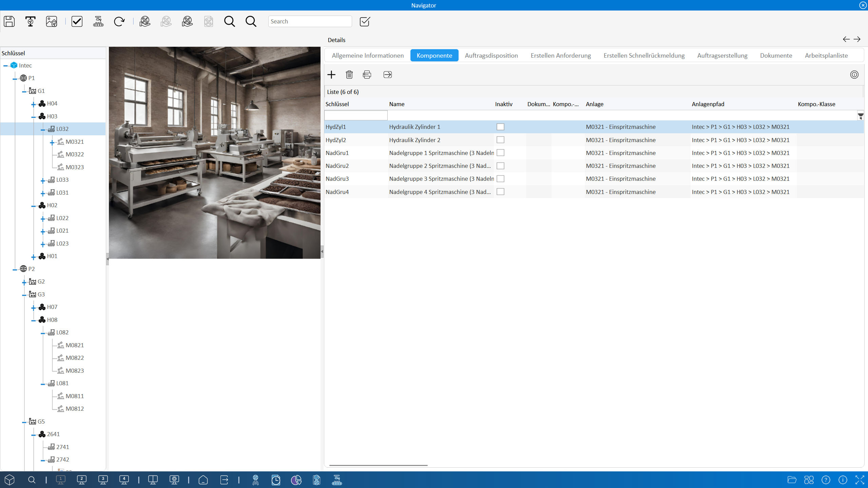This screenshot has height=488, width=868.
Task: Click the Refresh arrow icon
Action: tap(119, 21)
